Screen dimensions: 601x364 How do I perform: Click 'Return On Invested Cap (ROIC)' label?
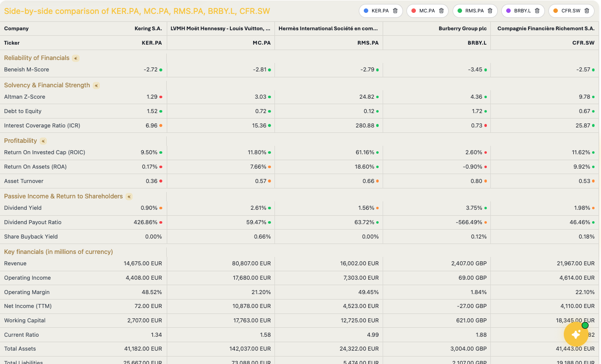coord(45,152)
